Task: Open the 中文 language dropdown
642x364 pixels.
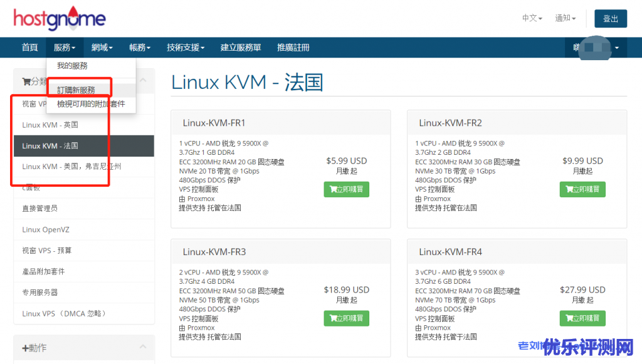Action: (532, 18)
